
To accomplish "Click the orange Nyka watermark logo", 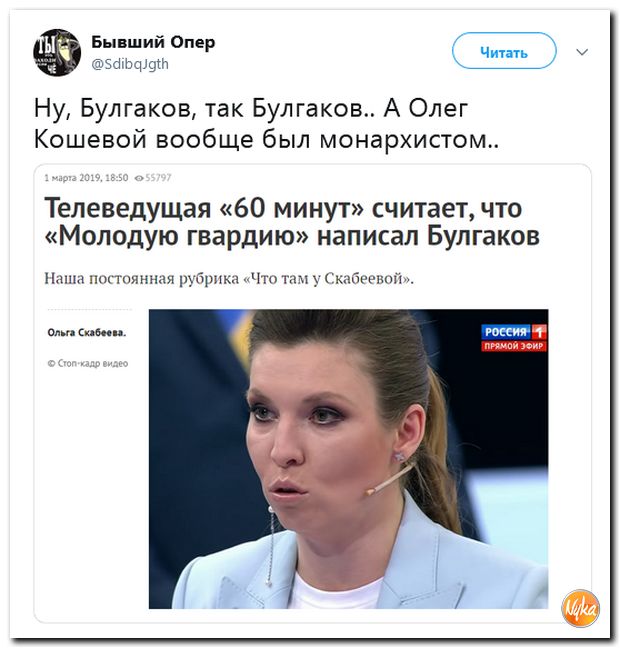I will (x=580, y=608).
